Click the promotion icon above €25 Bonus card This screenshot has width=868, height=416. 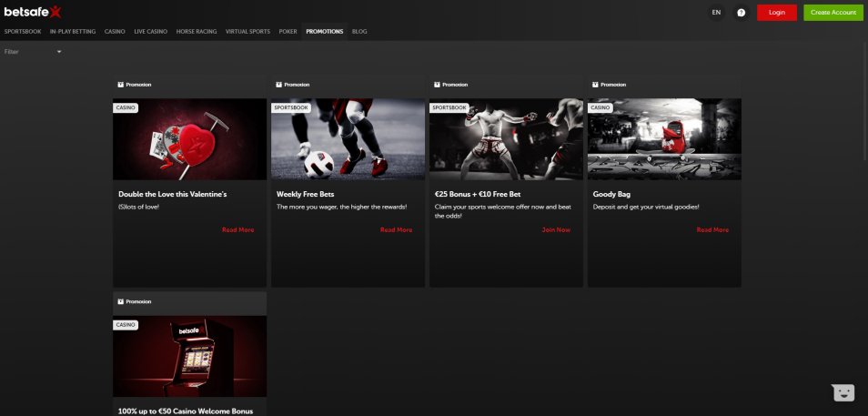tap(438, 85)
